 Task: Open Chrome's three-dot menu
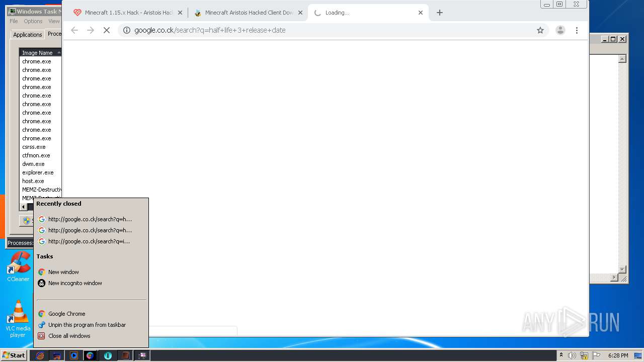coord(577,30)
